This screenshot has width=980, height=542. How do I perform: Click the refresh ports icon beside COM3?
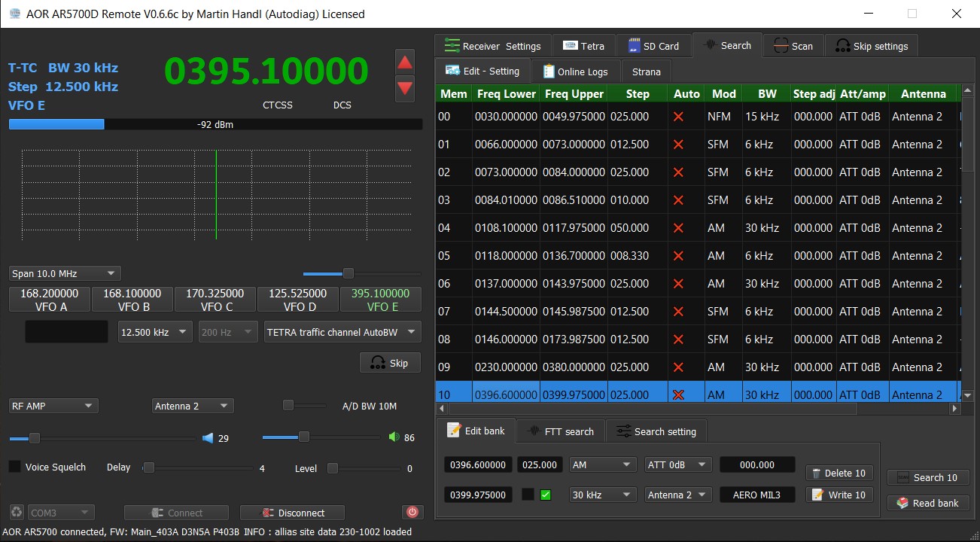click(17, 513)
